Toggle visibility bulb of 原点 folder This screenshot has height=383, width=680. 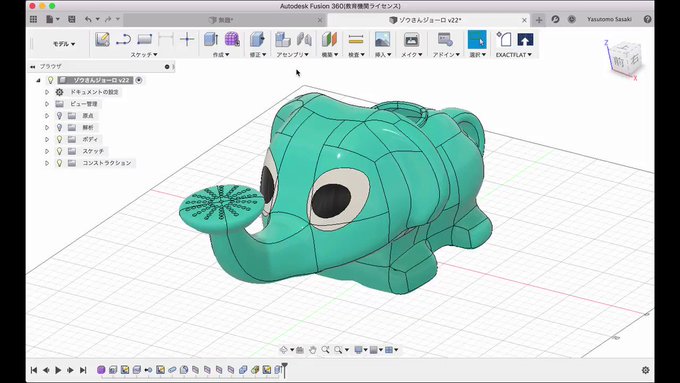click(x=59, y=116)
